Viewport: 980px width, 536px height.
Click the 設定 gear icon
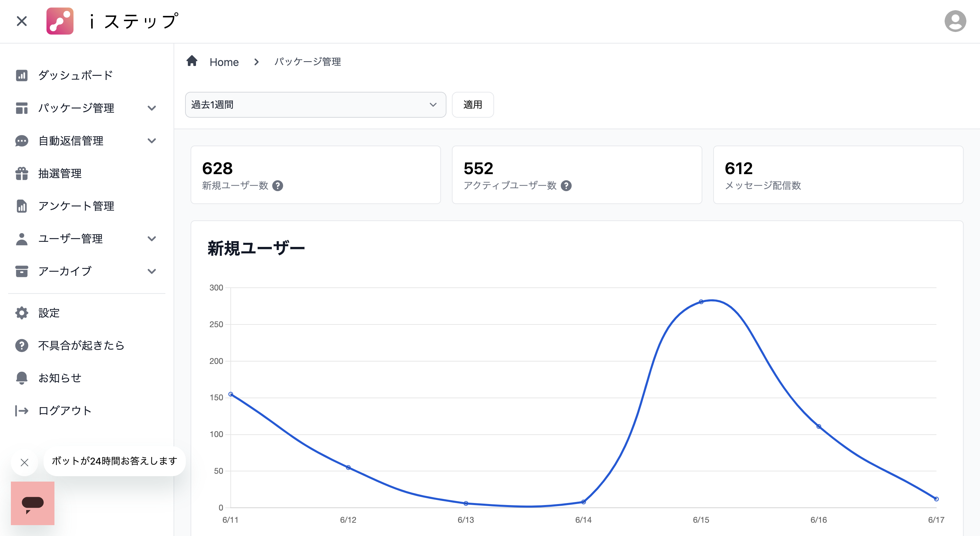click(x=22, y=313)
